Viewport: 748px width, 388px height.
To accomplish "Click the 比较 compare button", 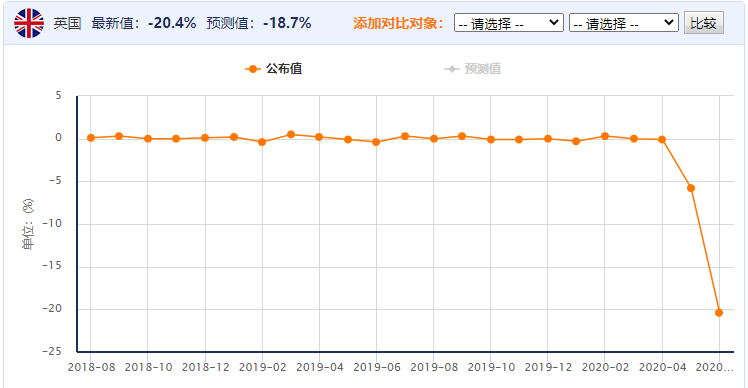I will click(x=704, y=23).
